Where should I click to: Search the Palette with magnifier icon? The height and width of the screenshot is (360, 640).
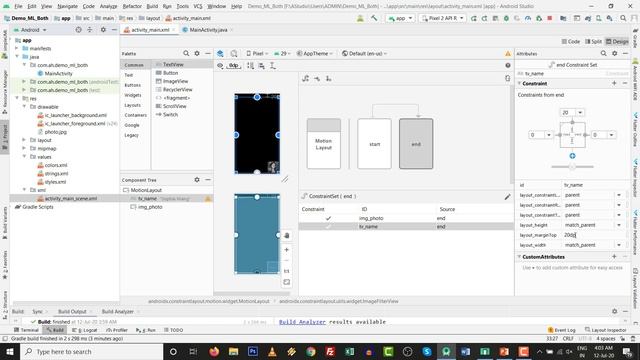(186, 53)
